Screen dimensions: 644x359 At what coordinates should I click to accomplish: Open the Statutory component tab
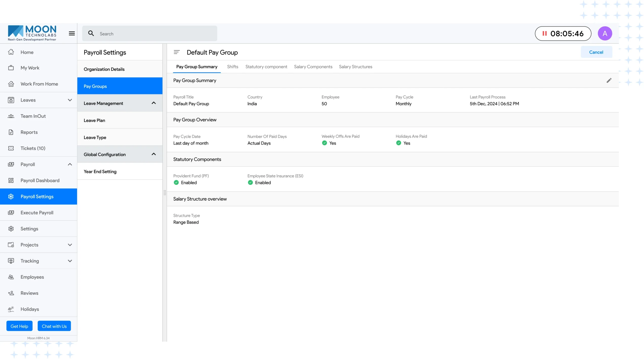pyautogui.click(x=266, y=67)
